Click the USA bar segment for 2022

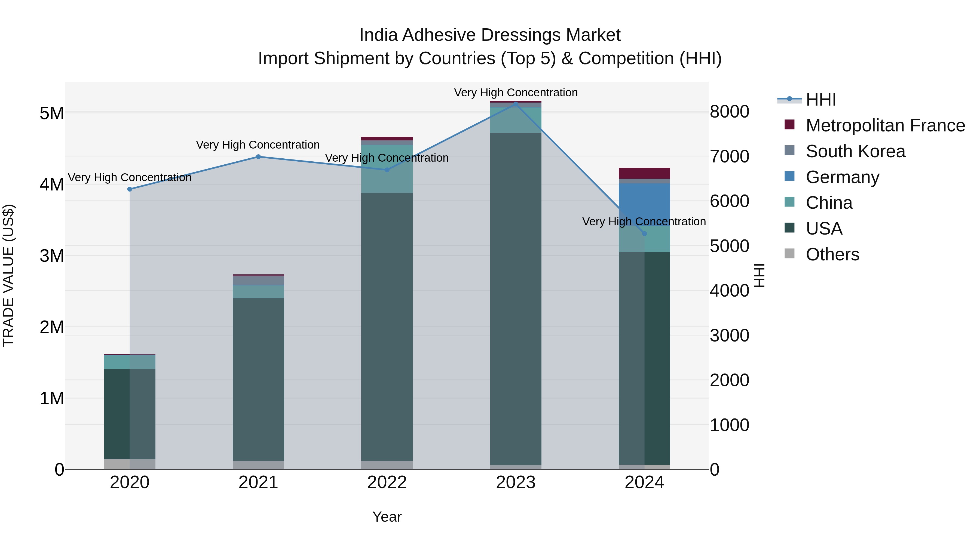click(x=387, y=327)
